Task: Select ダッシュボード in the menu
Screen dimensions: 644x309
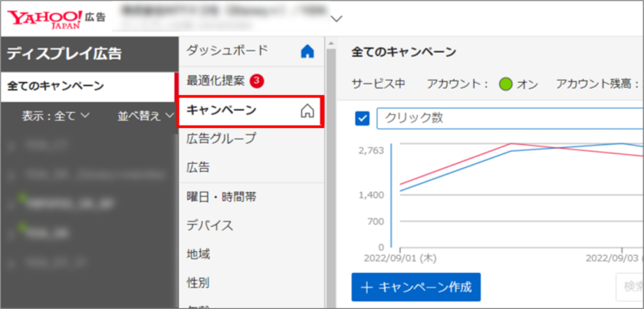Action: (x=228, y=51)
